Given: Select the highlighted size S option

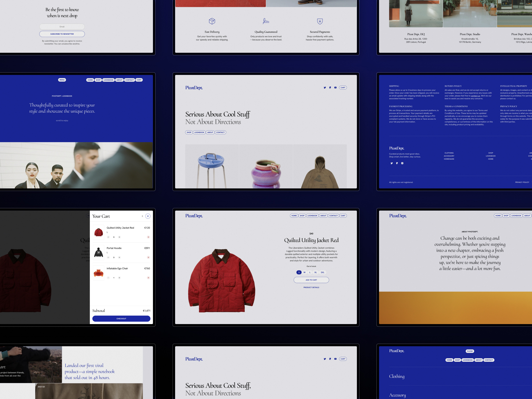Looking at the screenshot, I should [x=299, y=272].
